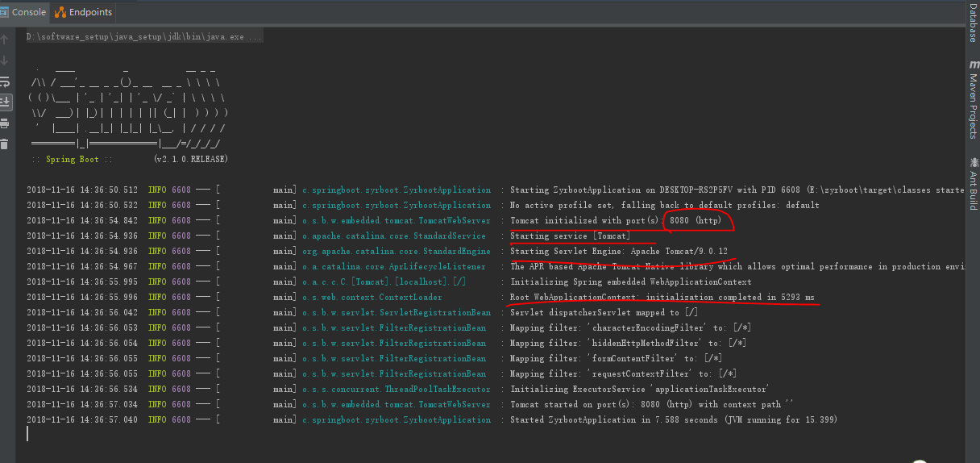
Task: Click the clear all trash icon
Action: [x=4, y=144]
